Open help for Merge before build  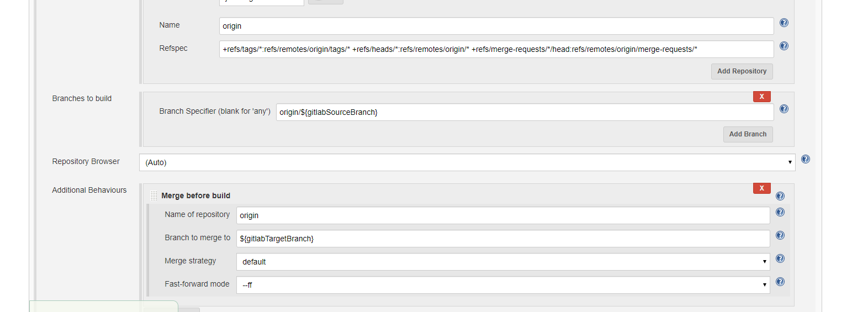(x=780, y=196)
